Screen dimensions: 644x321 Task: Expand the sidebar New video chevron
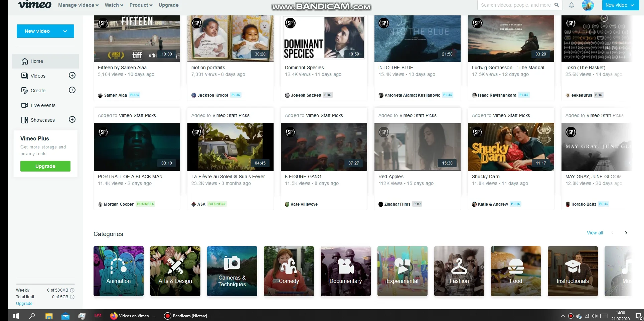64,31
